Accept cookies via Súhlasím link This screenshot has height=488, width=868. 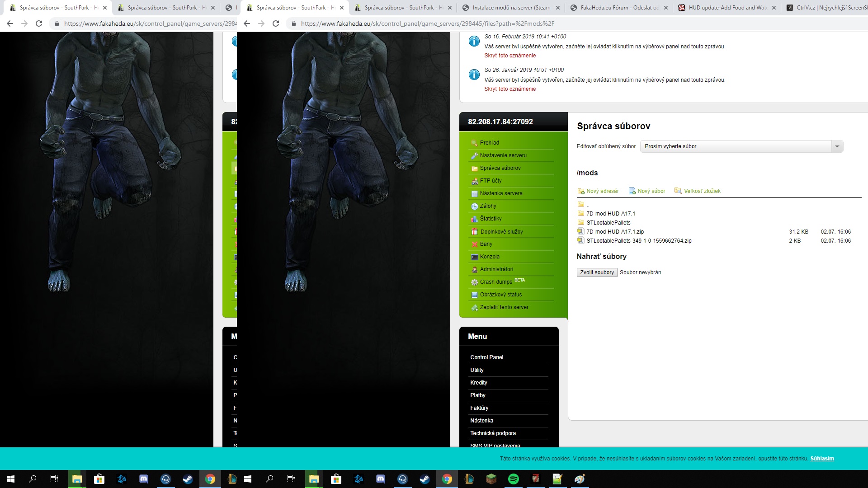pyautogui.click(x=822, y=459)
